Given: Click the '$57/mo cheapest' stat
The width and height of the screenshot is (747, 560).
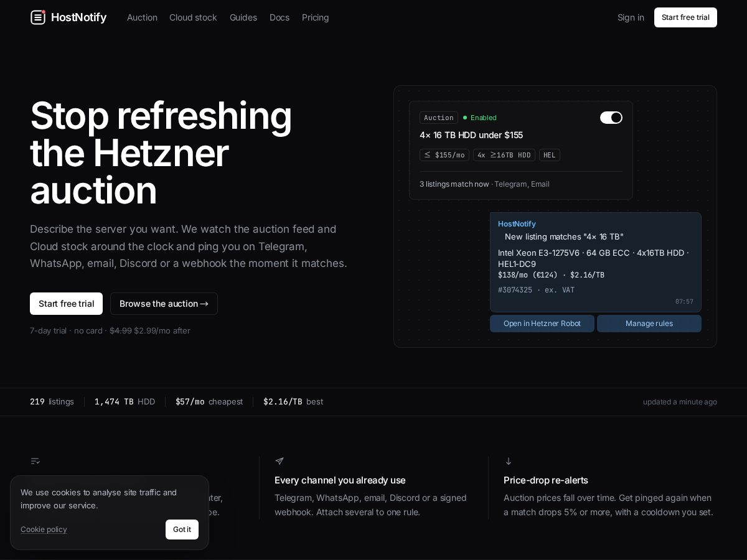Looking at the screenshot, I should tap(209, 402).
